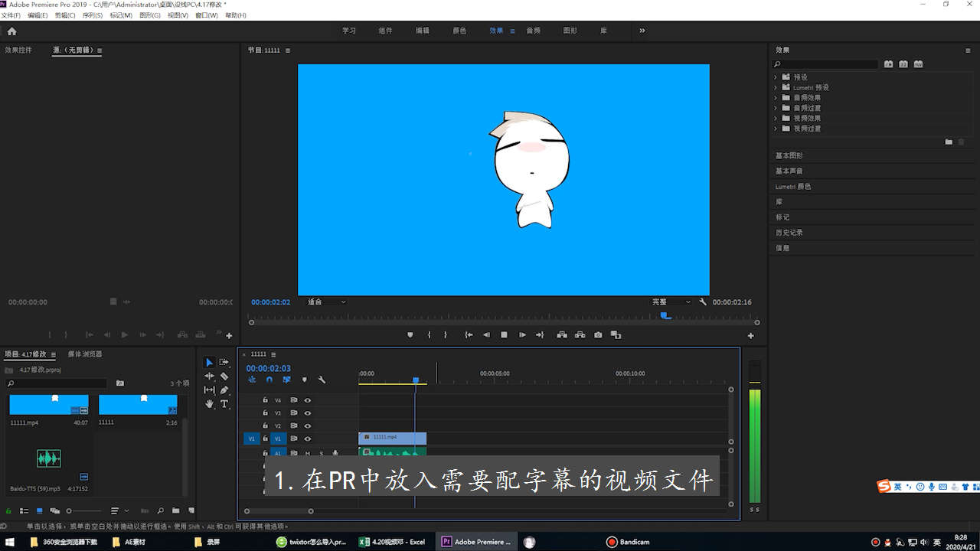Select the Track Select Forward tool
The width and height of the screenshot is (980, 551).
(224, 362)
